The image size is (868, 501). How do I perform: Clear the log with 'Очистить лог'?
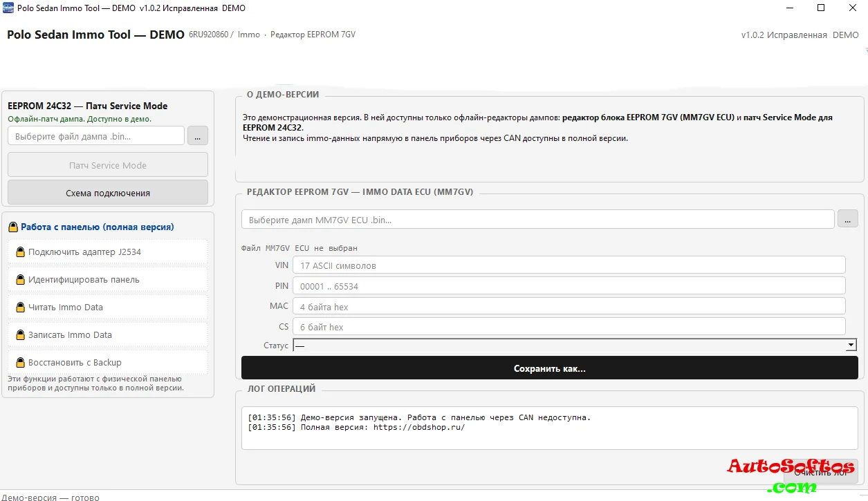coord(820,472)
